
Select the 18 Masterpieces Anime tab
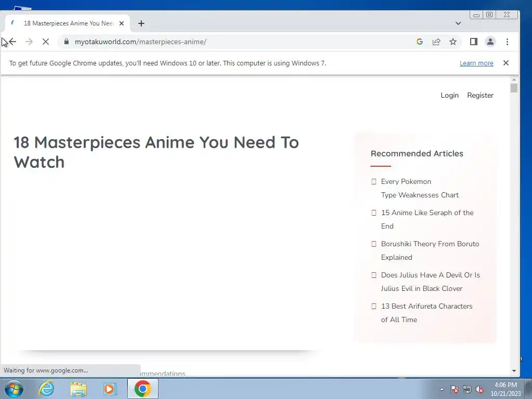[68, 23]
